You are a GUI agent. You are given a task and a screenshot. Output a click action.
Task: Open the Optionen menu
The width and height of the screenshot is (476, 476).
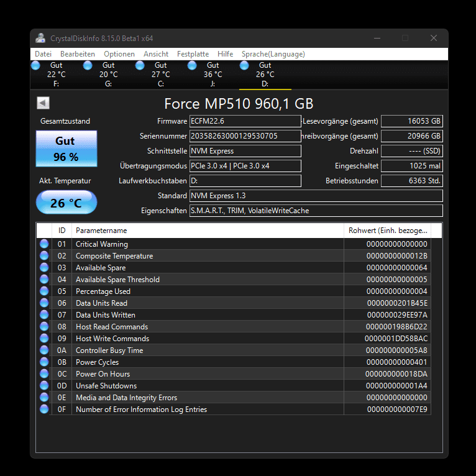(x=119, y=54)
